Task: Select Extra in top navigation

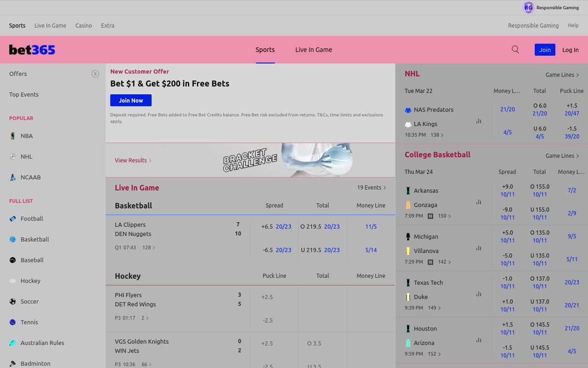Action: (107, 25)
